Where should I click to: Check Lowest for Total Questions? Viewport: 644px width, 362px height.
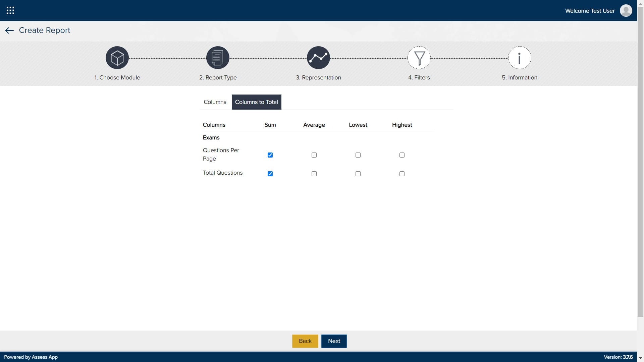358,174
